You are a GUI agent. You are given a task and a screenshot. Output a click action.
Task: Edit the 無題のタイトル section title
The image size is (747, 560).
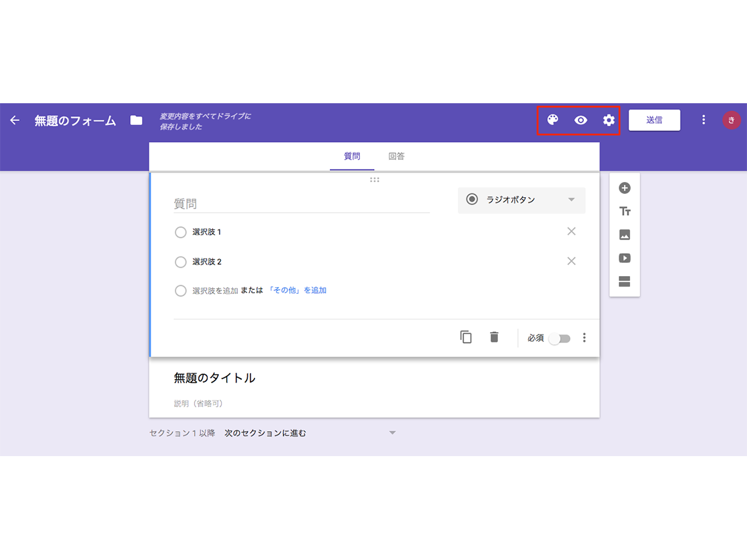pyautogui.click(x=214, y=378)
